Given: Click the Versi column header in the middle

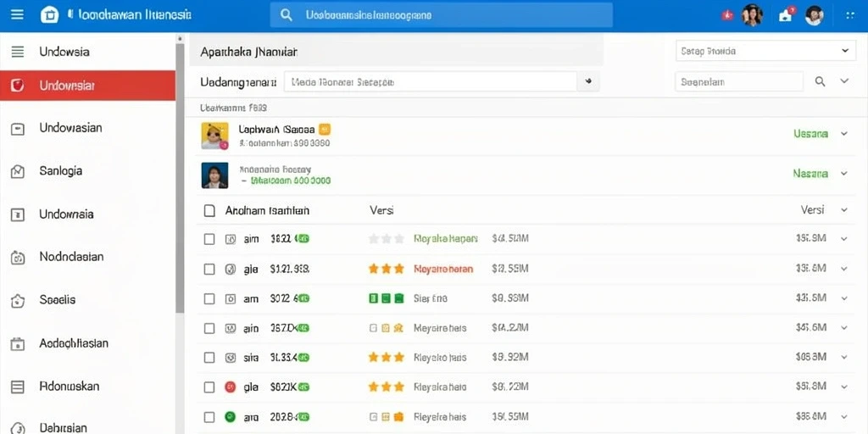Looking at the screenshot, I should (381, 210).
